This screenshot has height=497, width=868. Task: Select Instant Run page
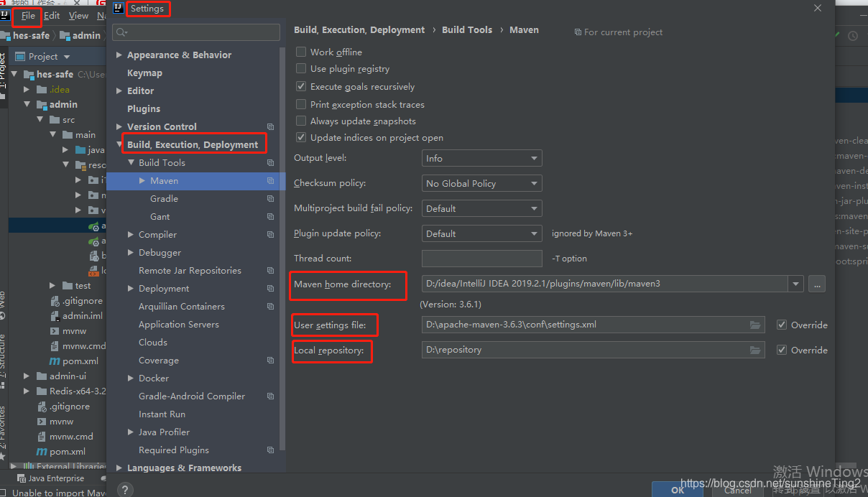162,414
